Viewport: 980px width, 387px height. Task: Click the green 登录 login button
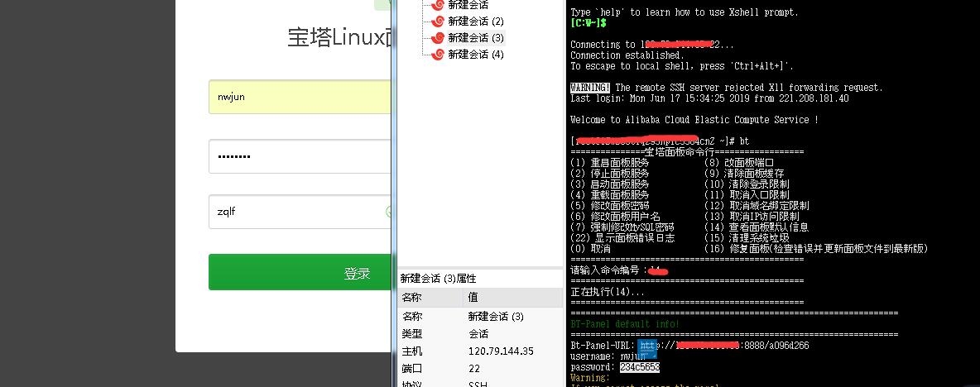pyautogui.click(x=300, y=272)
